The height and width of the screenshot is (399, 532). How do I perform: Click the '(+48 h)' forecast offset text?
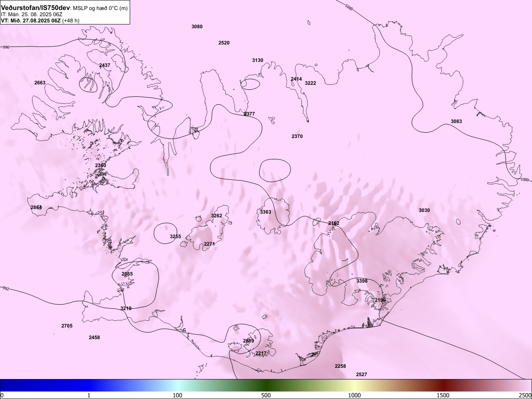71,20
